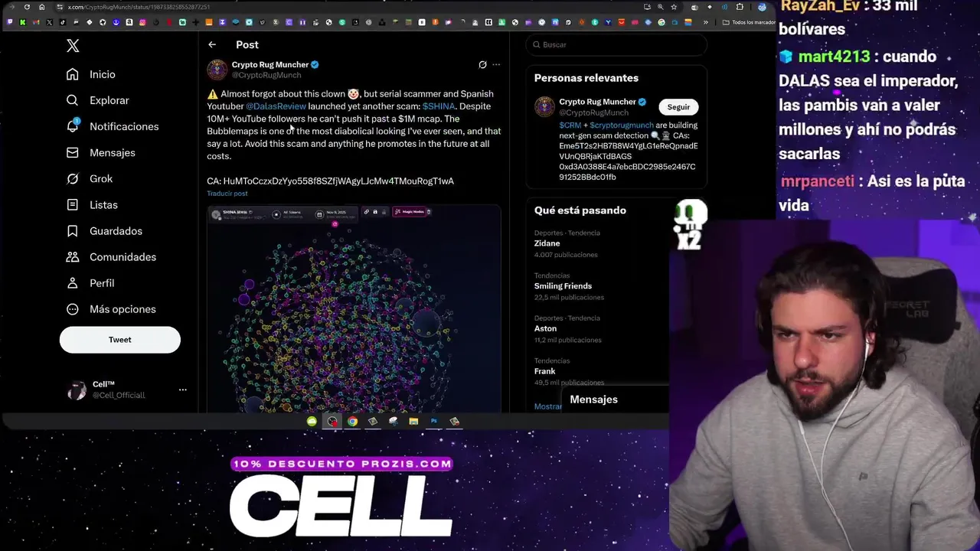
Task: Click the browser home button
Action: tap(42, 7)
